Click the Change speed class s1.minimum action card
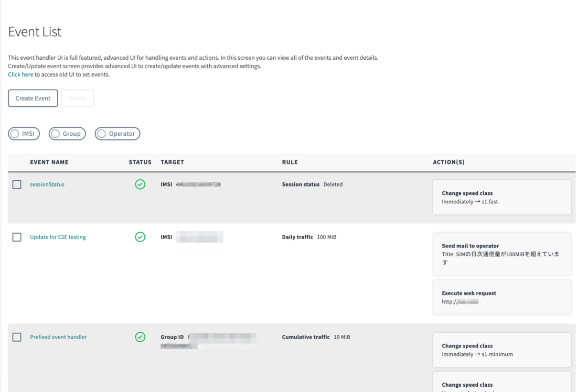The height and width of the screenshot is (392, 577). (x=501, y=350)
